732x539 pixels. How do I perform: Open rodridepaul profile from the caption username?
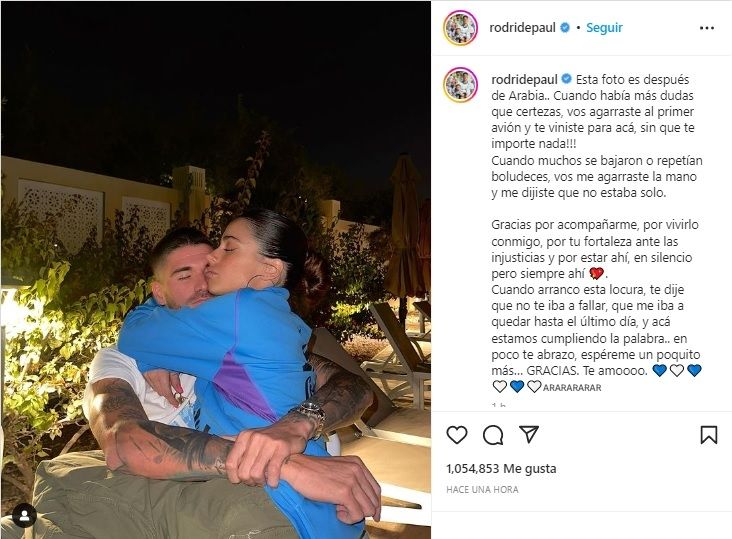coord(524,79)
